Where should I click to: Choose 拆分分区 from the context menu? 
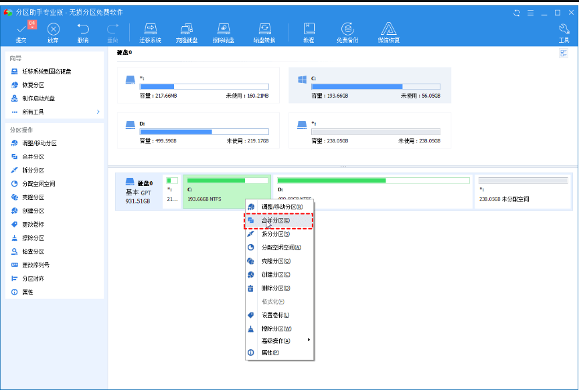click(275, 234)
